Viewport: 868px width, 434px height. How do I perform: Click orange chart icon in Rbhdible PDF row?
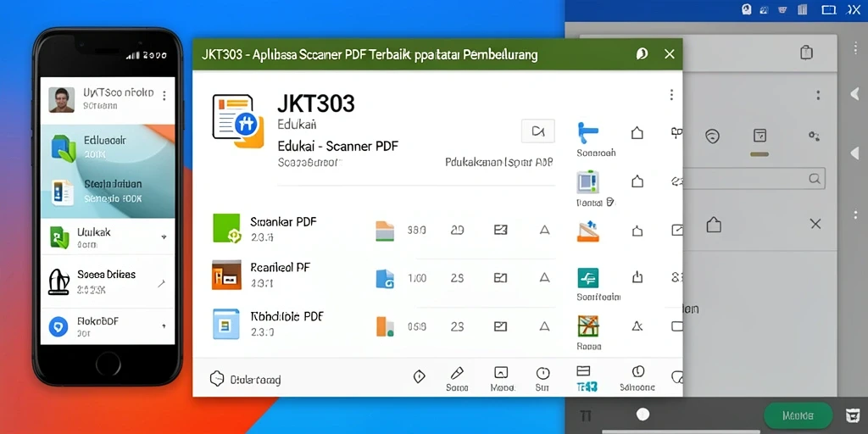click(x=385, y=326)
